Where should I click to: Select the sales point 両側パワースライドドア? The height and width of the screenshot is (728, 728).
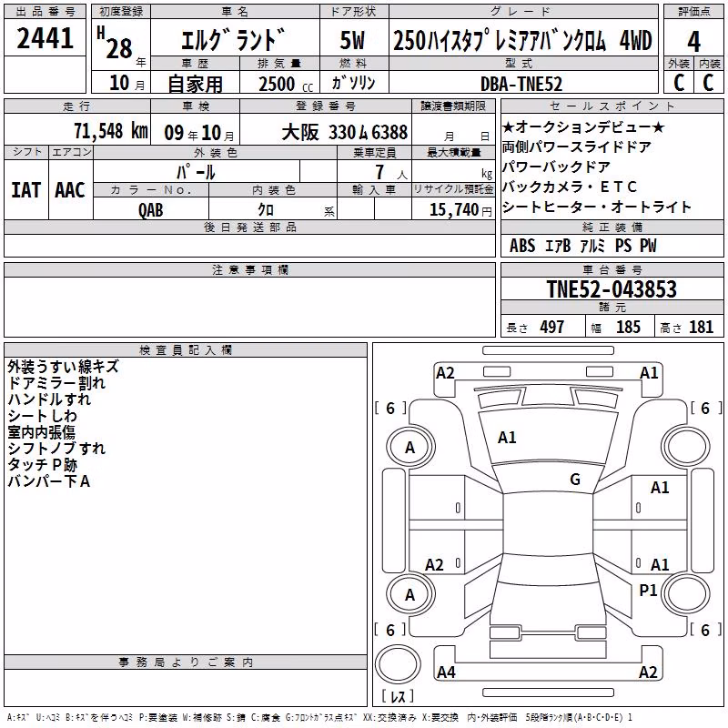[x=577, y=147]
